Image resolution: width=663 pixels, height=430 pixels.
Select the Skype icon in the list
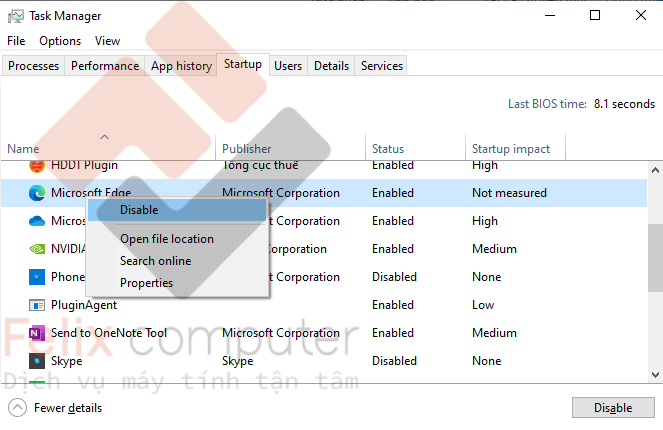tap(37, 361)
